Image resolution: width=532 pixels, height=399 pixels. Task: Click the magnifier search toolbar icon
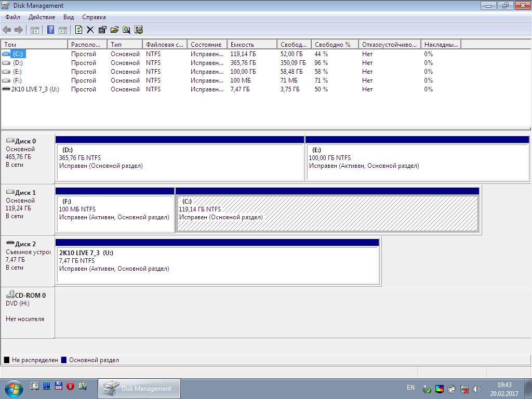[126, 30]
